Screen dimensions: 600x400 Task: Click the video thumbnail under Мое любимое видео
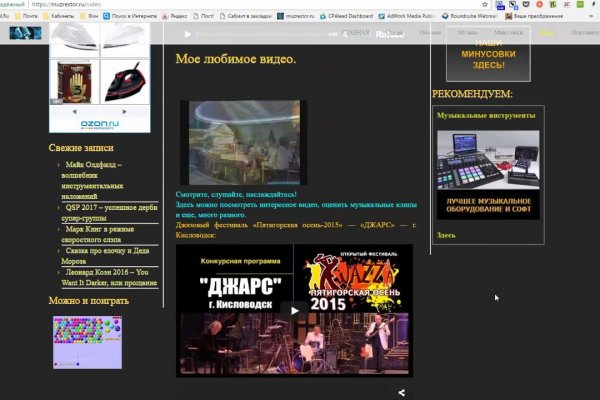tap(243, 142)
